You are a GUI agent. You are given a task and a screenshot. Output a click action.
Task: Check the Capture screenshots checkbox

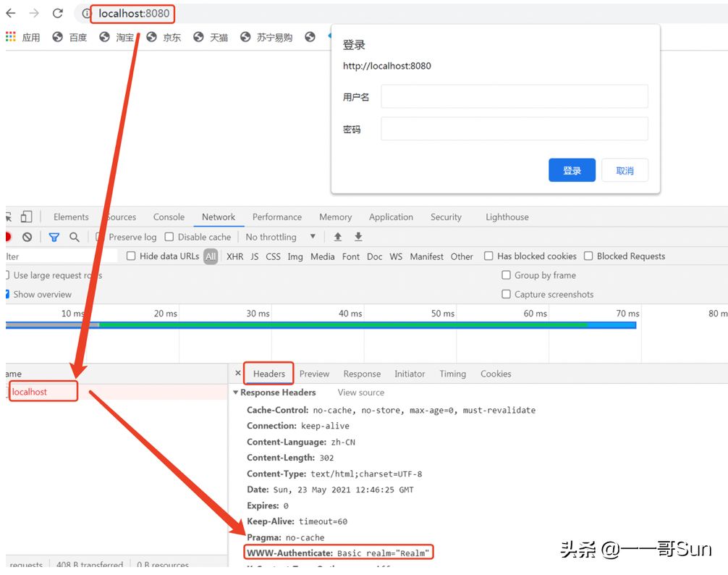(506, 294)
